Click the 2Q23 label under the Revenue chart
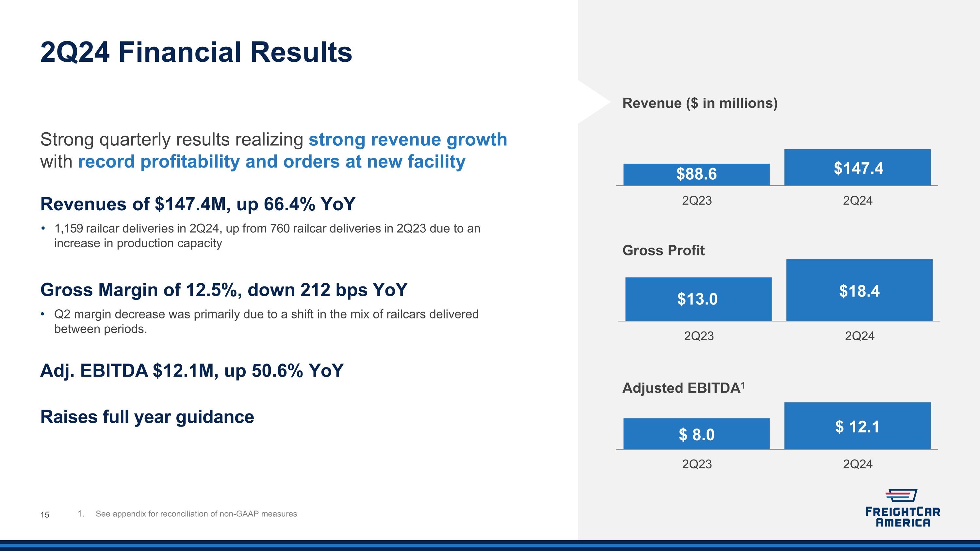 (x=696, y=201)
